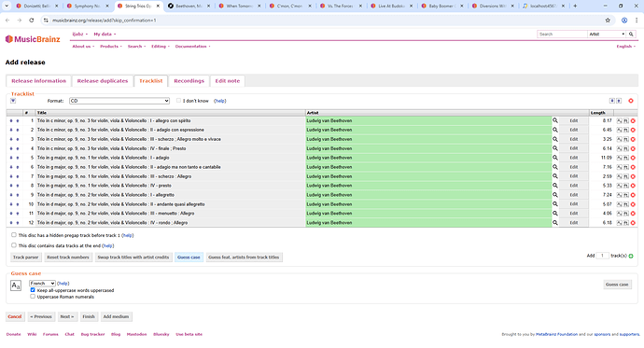Click the Finish button
644x348 pixels.
pos(89,316)
